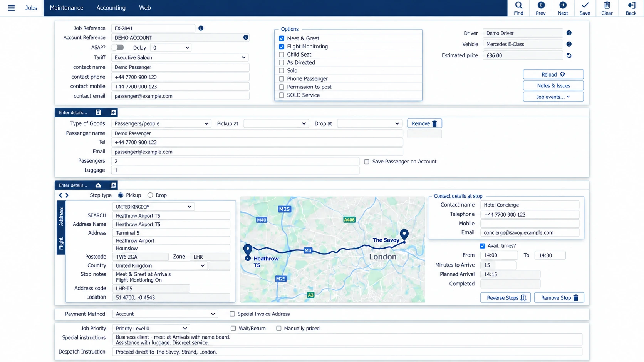Check Special Invoice Address
The image size is (644, 362).
(232, 314)
